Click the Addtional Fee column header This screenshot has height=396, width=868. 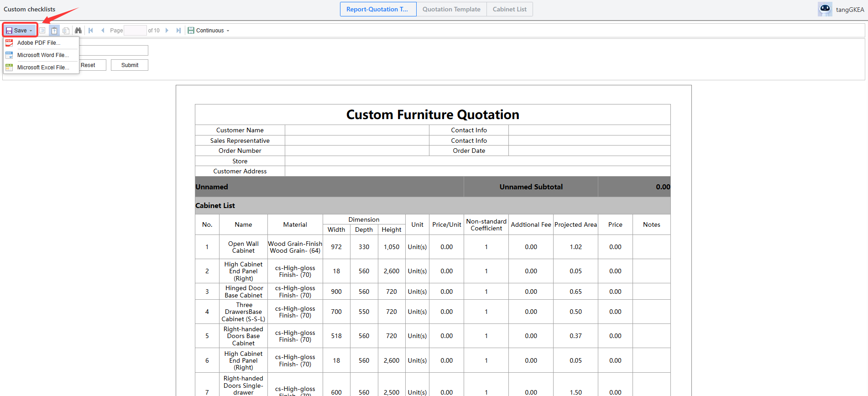coord(531,224)
